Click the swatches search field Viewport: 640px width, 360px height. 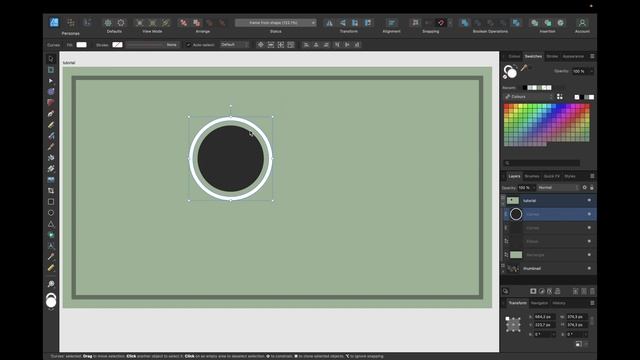tap(542, 163)
